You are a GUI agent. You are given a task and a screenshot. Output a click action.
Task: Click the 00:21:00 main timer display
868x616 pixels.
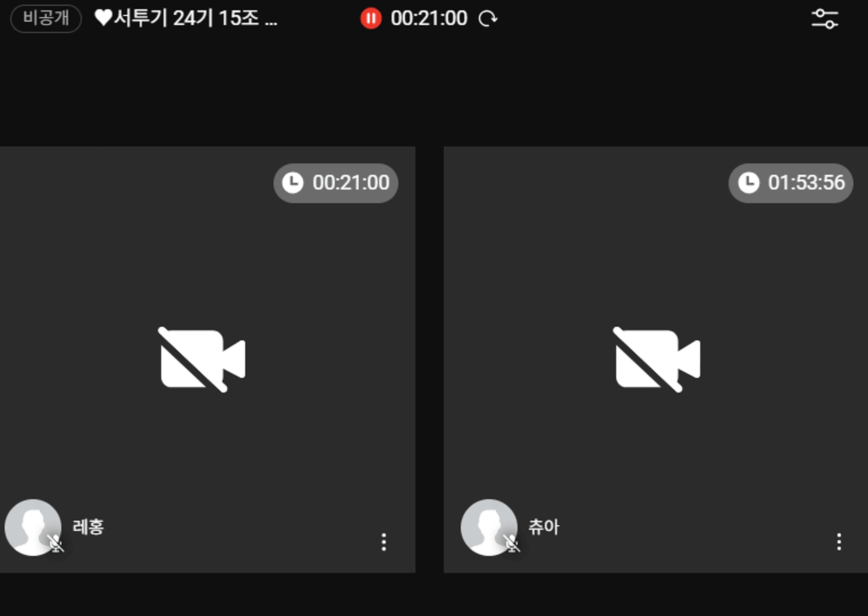(429, 18)
